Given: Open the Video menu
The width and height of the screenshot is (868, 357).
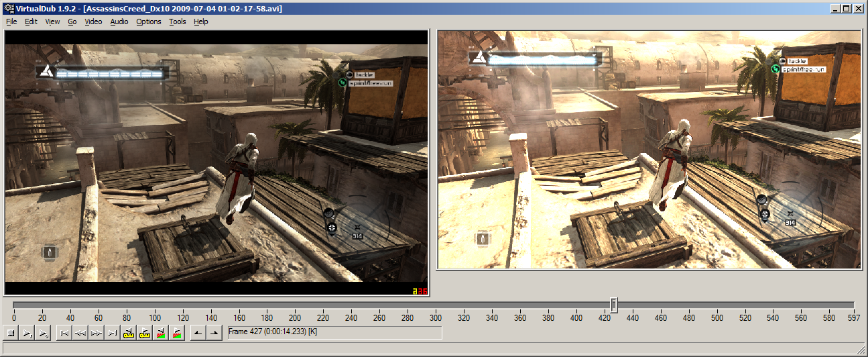Looking at the screenshot, I should (93, 21).
